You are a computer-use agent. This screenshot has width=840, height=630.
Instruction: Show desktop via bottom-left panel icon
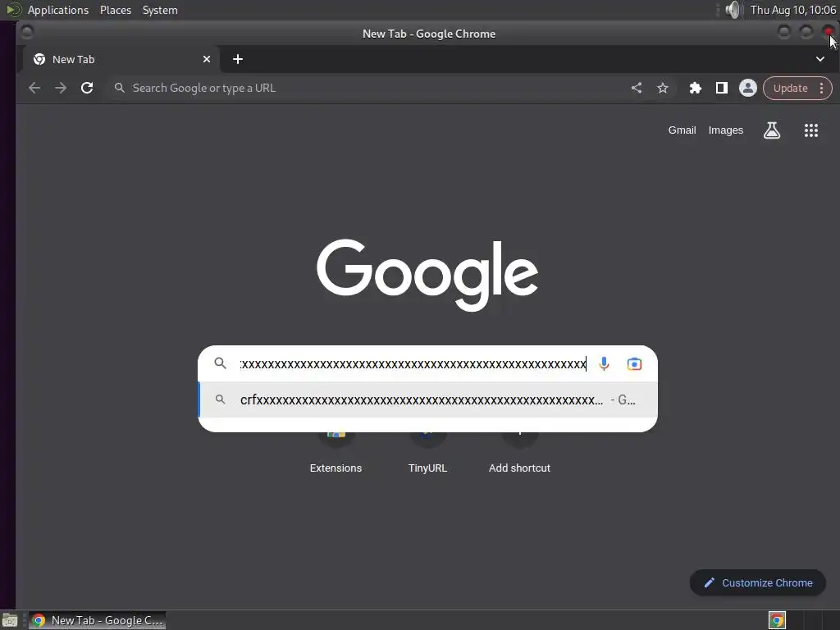tap(10, 620)
